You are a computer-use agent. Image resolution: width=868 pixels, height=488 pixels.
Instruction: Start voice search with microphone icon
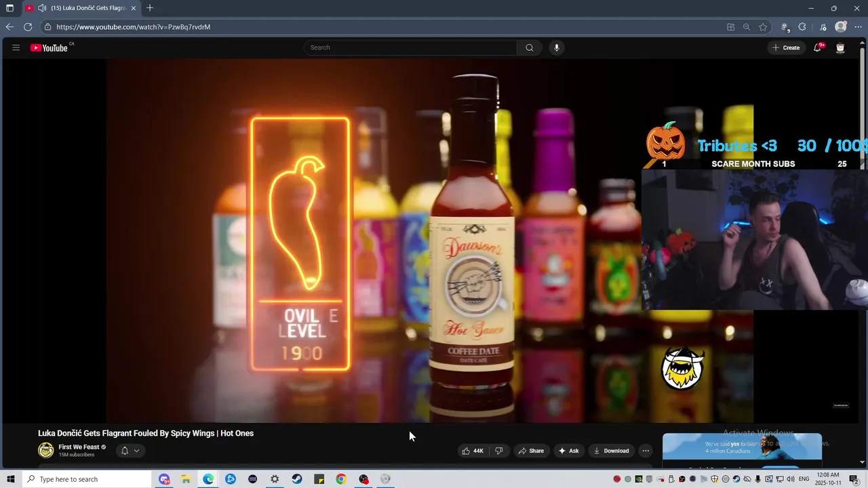pyautogui.click(x=557, y=47)
